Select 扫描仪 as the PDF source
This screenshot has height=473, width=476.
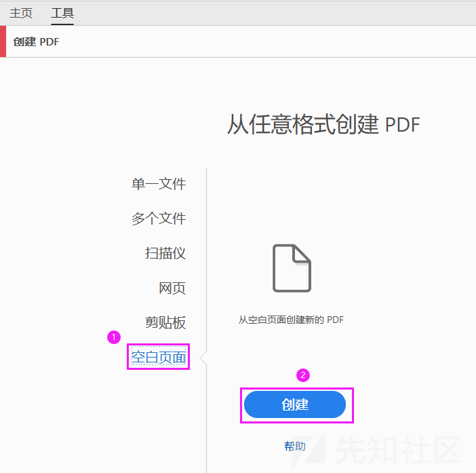[165, 253]
